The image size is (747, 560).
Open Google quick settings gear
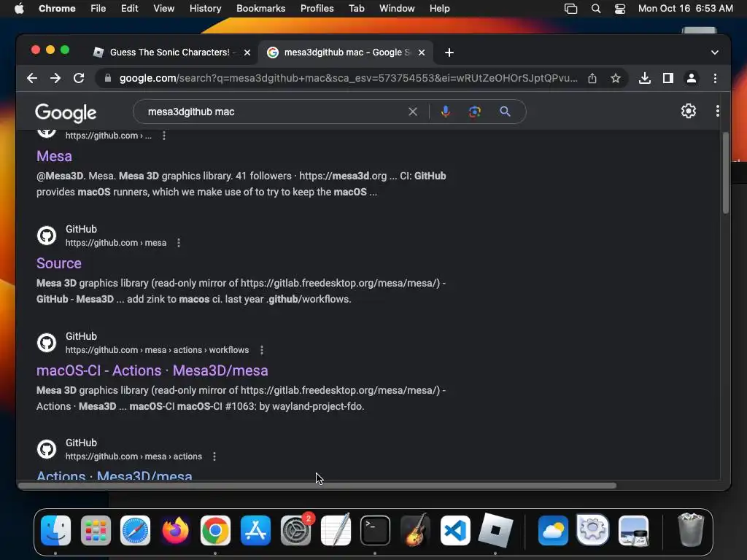(x=689, y=111)
